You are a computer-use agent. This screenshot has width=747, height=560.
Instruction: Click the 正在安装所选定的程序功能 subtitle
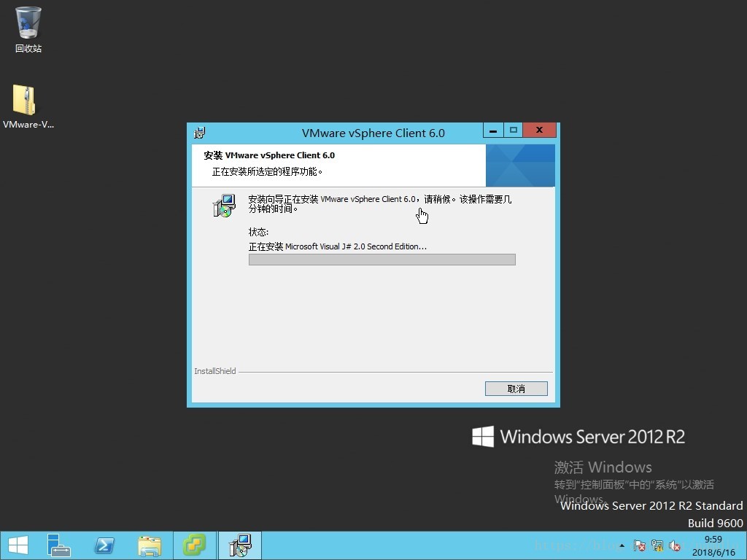[x=267, y=171]
